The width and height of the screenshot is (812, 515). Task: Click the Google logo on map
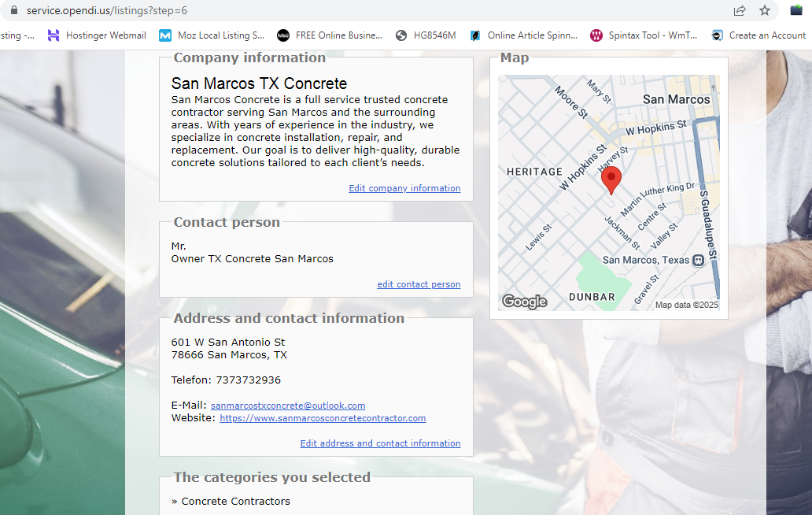(x=525, y=301)
